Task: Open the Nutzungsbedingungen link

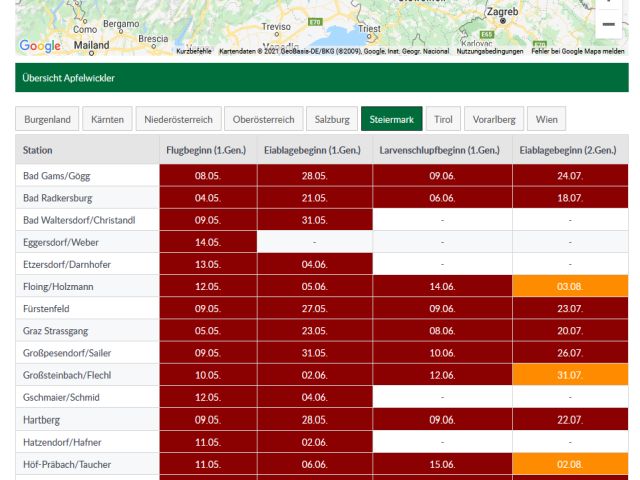Action: (490, 51)
